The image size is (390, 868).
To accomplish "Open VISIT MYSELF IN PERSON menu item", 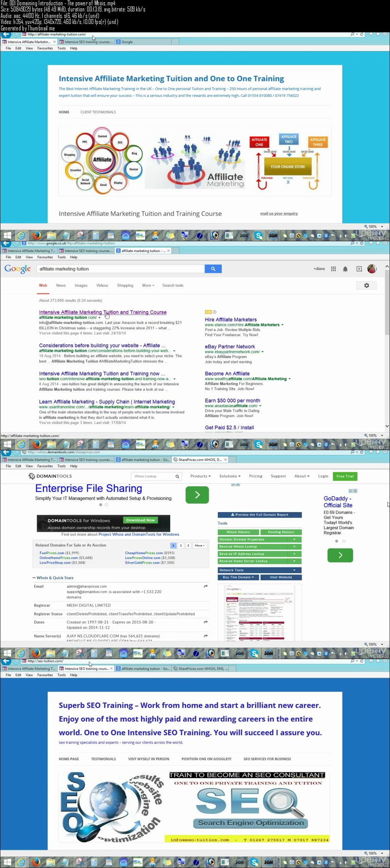I will (x=149, y=759).
